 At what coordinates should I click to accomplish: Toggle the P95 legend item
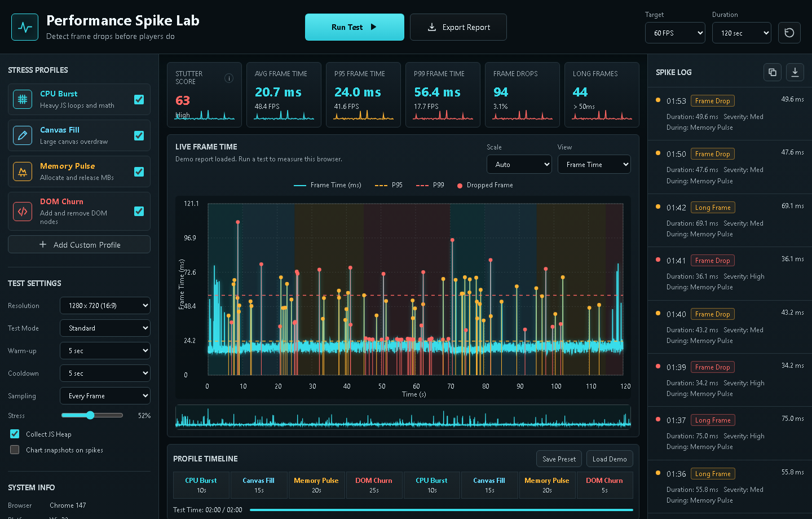389,185
